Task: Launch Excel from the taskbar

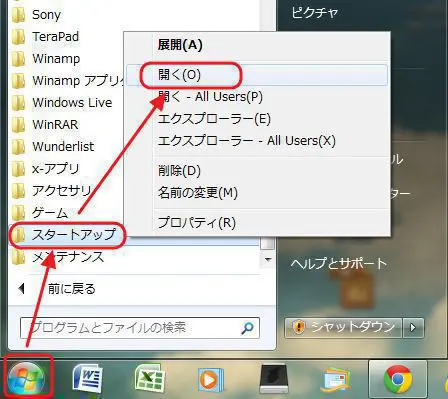Action: click(150, 379)
